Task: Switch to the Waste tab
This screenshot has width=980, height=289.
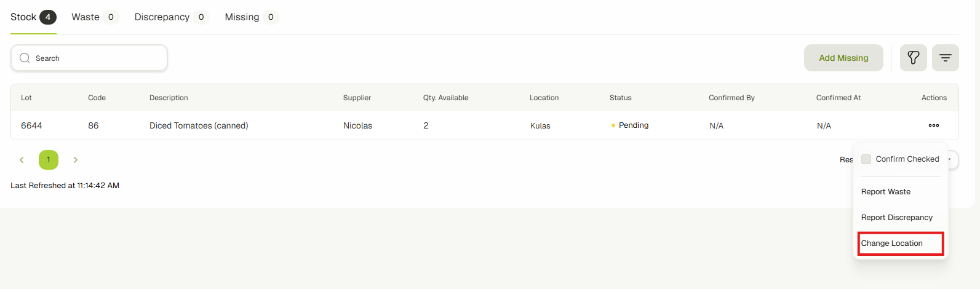Action: (x=86, y=17)
